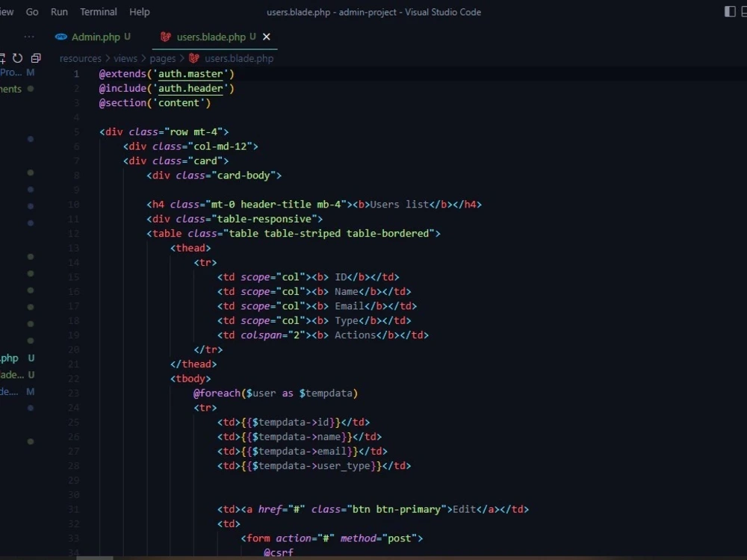Expand the resources breadcrumb item
The height and width of the screenshot is (560, 747).
80,58
